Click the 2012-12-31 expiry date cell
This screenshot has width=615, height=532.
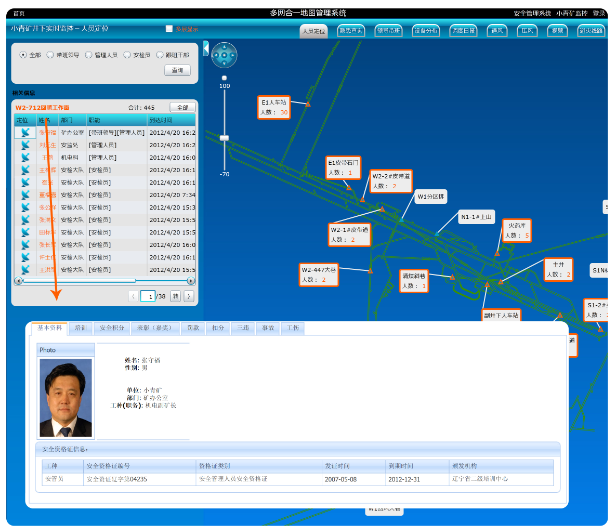click(417, 479)
